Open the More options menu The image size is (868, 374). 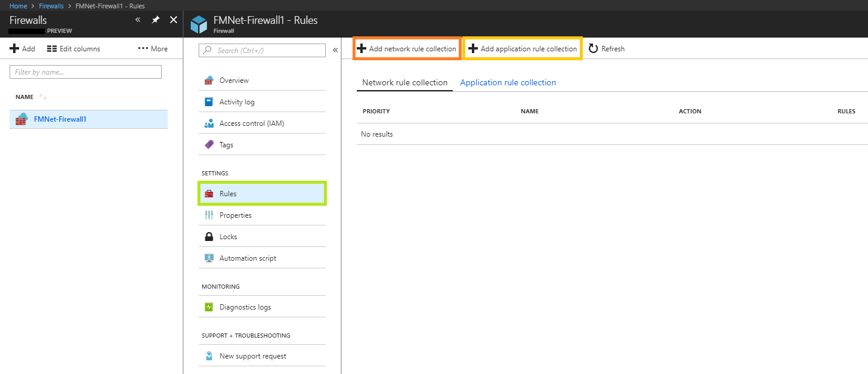pos(153,49)
